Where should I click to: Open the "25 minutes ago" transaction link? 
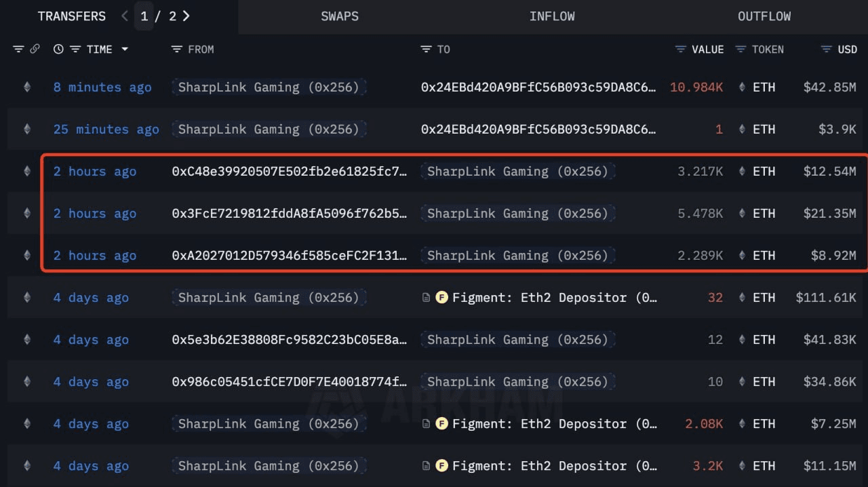pyautogui.click(x=106, y=129)
